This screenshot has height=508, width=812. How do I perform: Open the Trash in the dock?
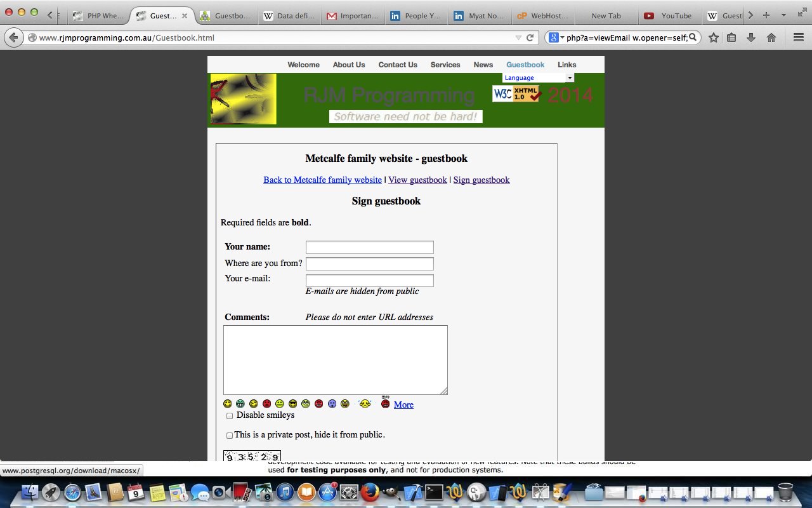coord(785,492)
